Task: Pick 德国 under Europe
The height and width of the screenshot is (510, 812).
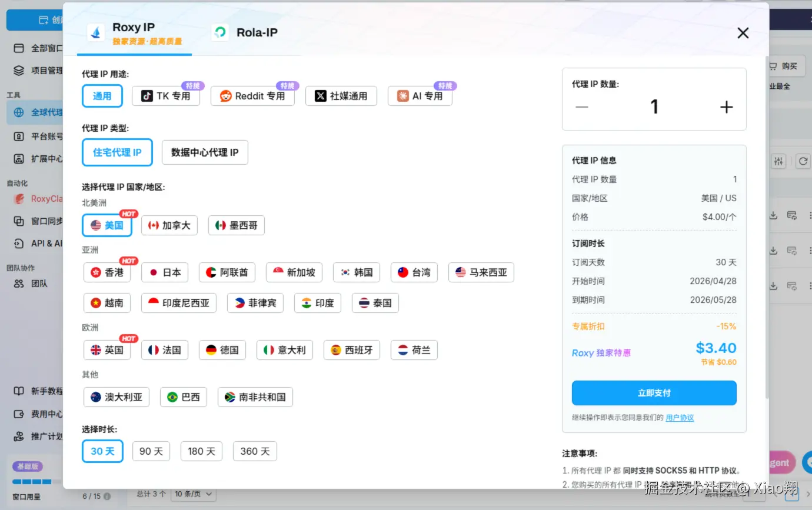Action: (x=222, y=350)
